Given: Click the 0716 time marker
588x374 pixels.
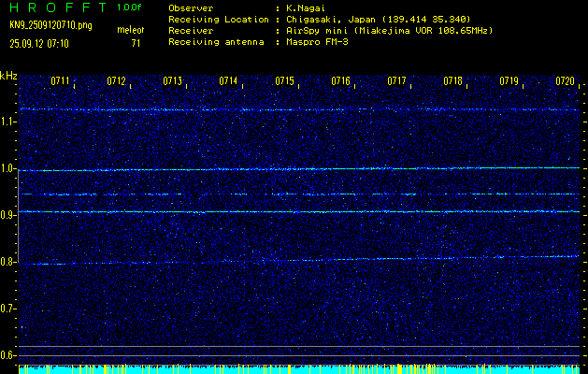Looking at the screenshot, I should point(341,80).
